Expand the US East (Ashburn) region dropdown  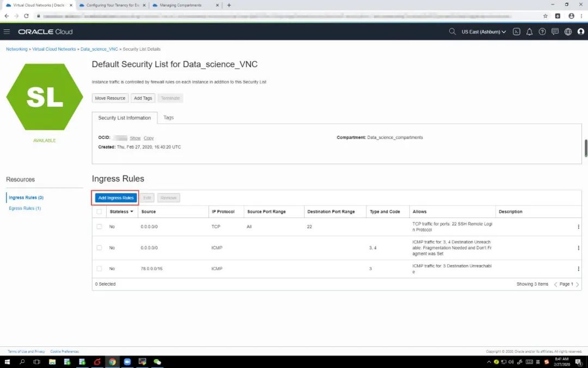(x=483, y=32)
